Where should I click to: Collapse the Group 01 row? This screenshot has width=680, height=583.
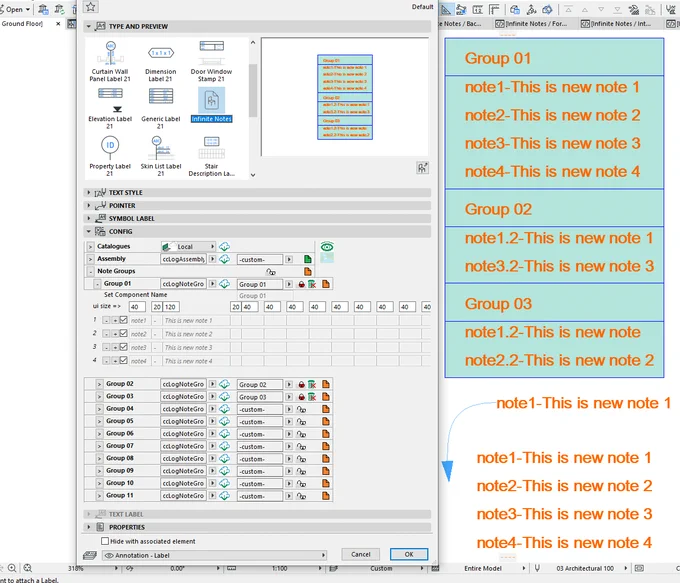[x=98, y=284]
